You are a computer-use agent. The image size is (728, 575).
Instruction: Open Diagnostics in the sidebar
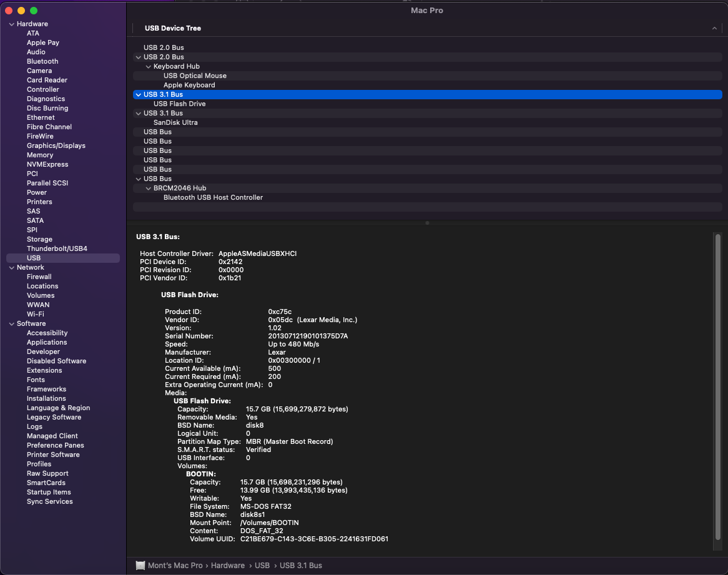pos(46,99)
